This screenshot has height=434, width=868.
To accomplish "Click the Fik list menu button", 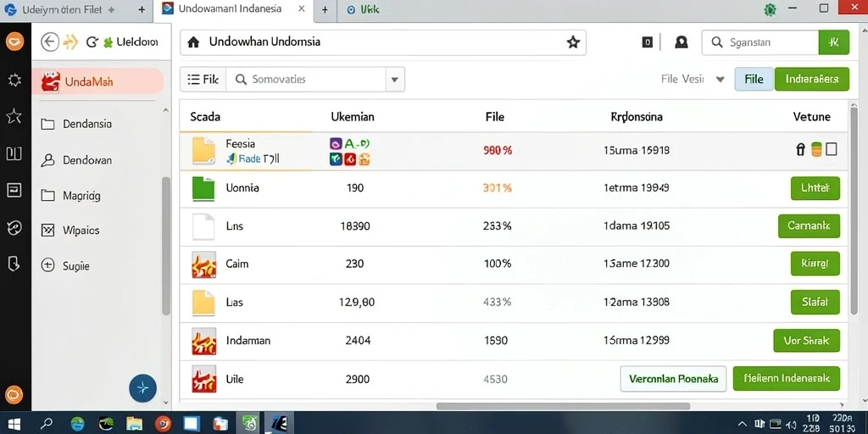I will [203, 79].
